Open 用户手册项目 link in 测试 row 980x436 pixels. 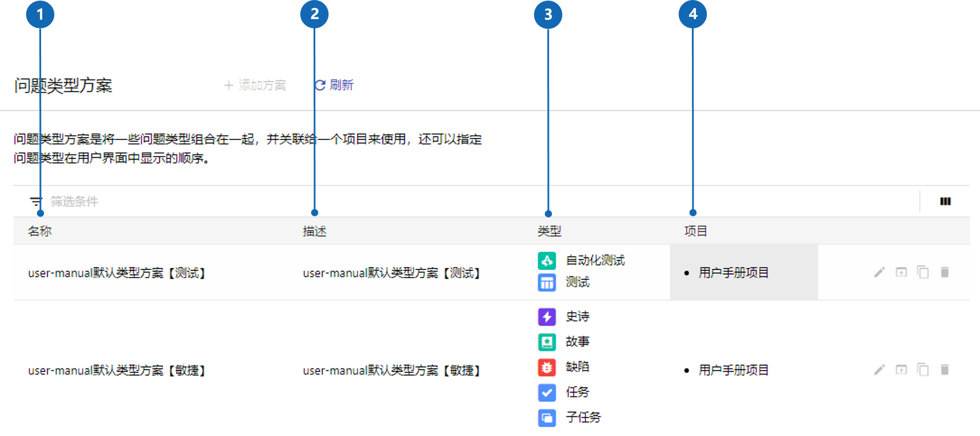[734, 273]
